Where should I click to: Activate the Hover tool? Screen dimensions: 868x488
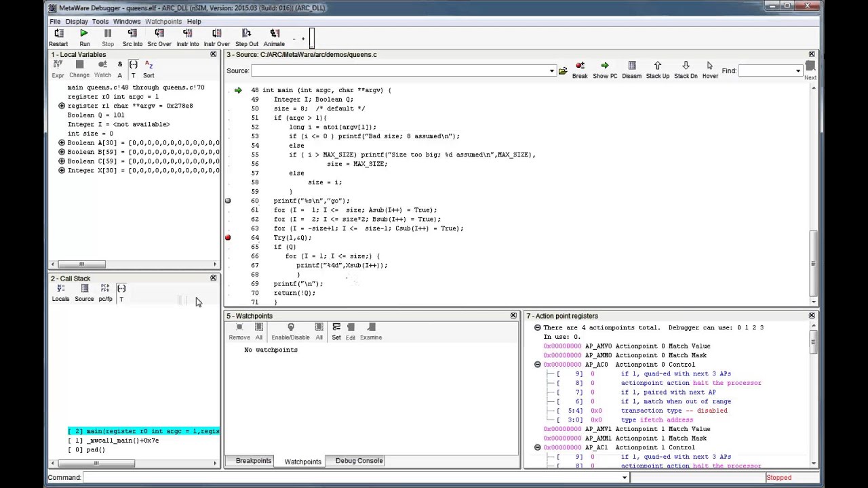click(x=710, y=70)
